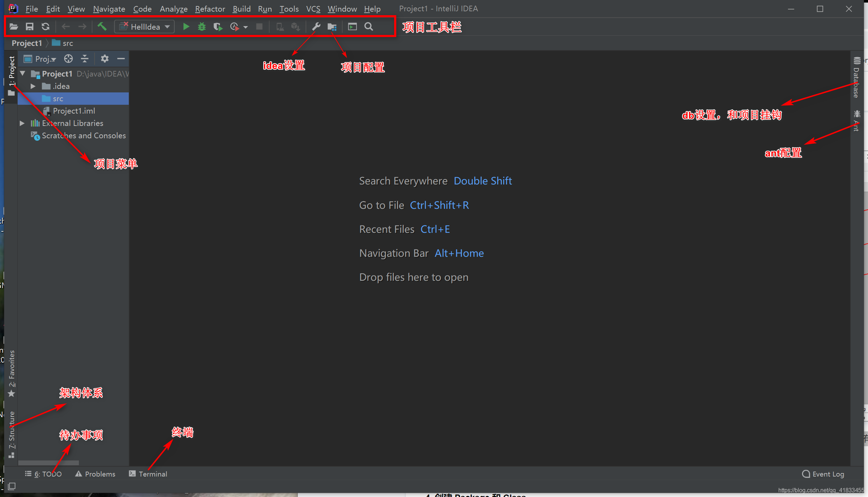868x497 pixels.
Task: Click the Search Everywhere magnifier icon
Action: pos(368,27)
